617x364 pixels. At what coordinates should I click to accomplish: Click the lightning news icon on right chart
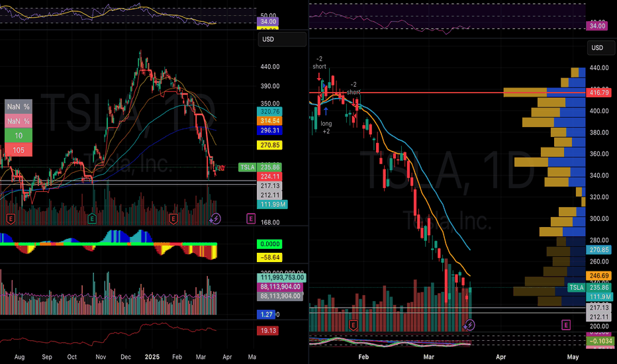click(x=469, y=325)
